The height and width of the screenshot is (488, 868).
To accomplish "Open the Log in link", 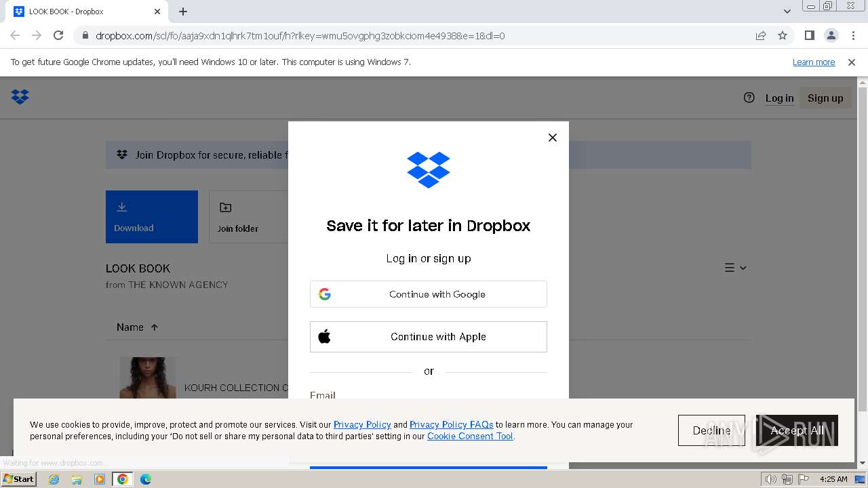I will (779, 98).
